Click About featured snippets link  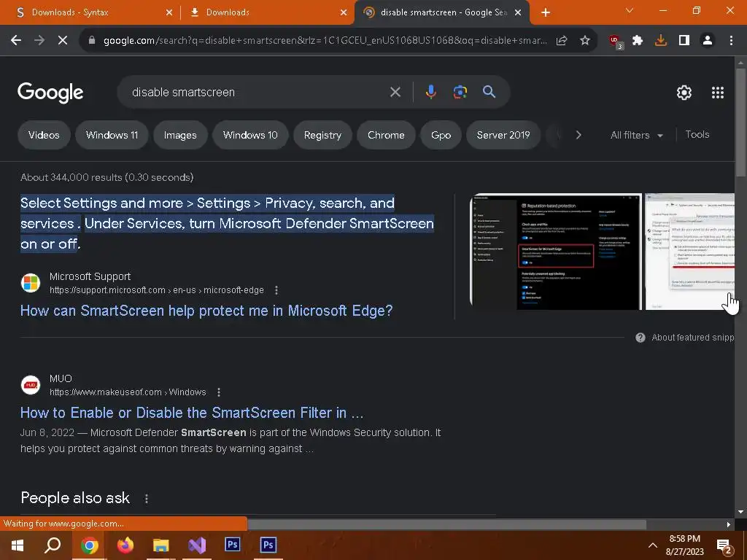[x=692, y=338]
